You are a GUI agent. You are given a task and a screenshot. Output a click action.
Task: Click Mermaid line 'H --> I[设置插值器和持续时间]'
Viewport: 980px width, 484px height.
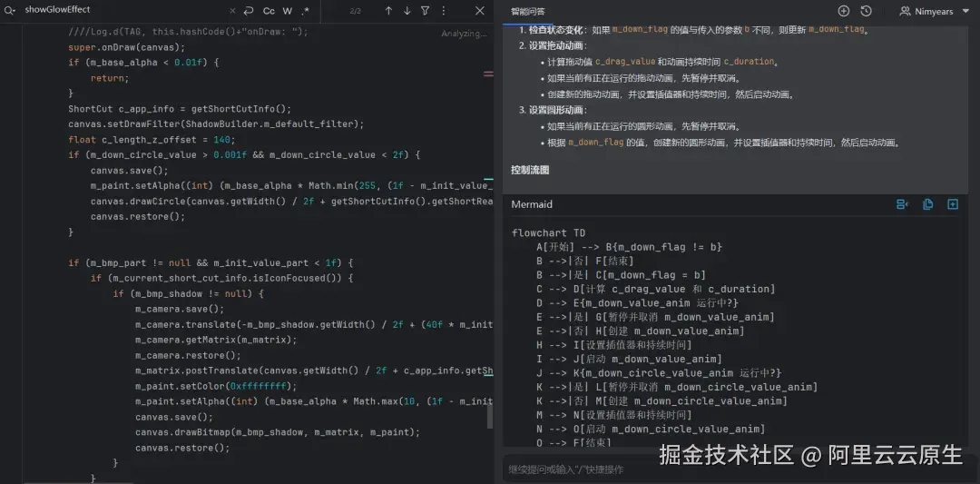(613, 345)
